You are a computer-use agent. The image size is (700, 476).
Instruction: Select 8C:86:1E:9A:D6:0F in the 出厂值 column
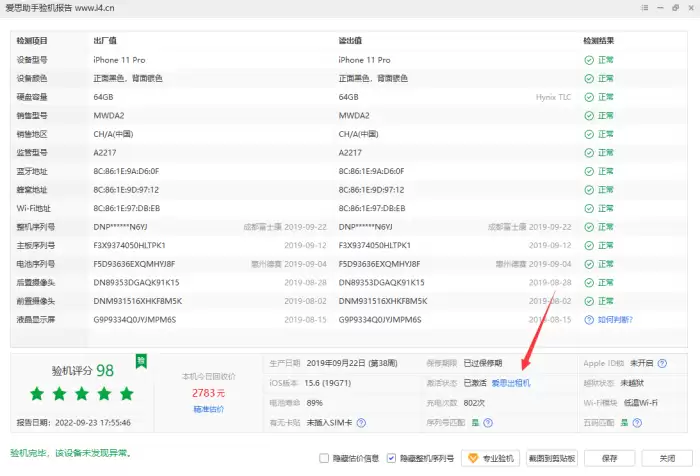pyautogui.click(x=126, y=171)
